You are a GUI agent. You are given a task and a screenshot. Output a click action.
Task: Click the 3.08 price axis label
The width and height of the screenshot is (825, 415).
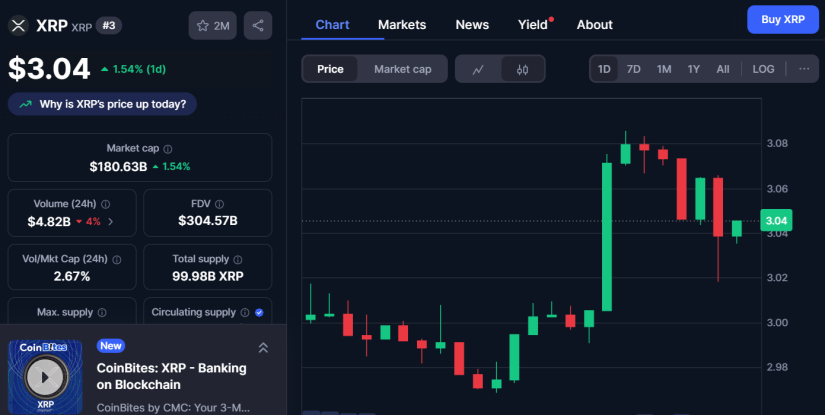point(777,143)
